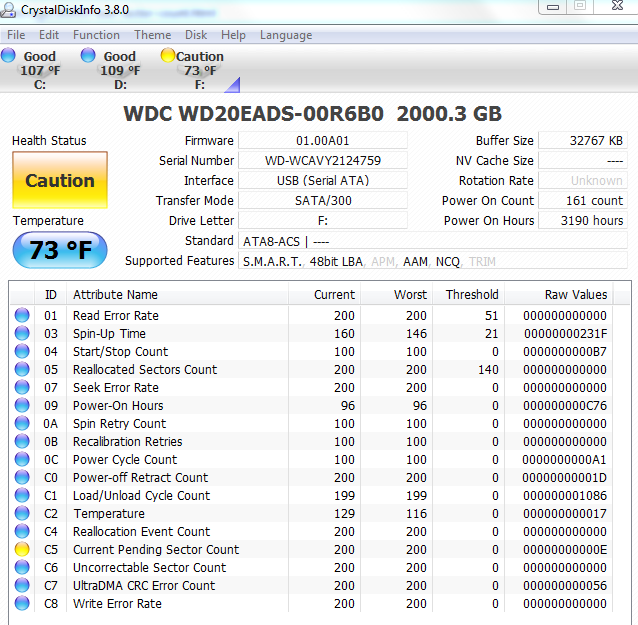The image size is (638, 625).
Task: Open the Disk menu
Action: pos(196,35)
